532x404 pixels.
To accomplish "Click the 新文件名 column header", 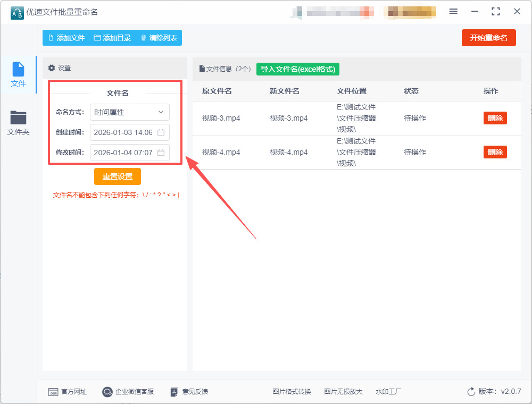I will coord(284,91).
